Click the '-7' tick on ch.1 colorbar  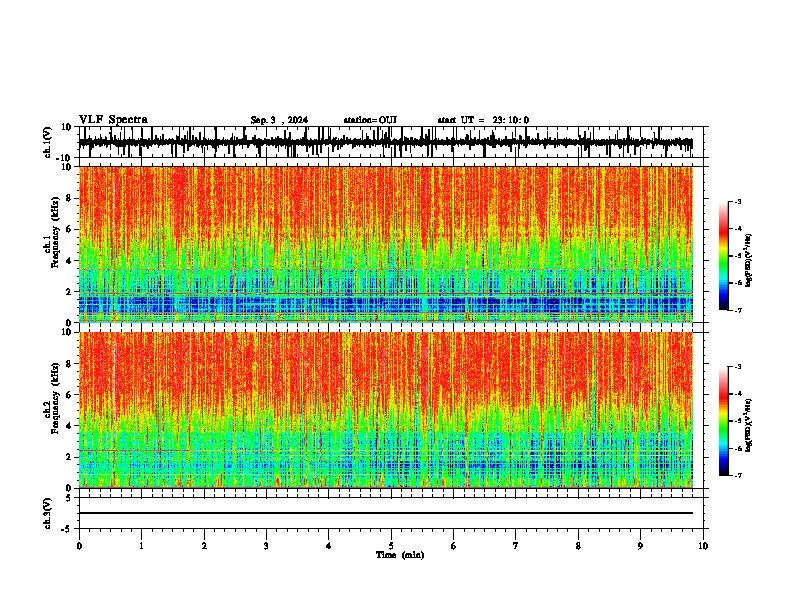tap(737, 310)
